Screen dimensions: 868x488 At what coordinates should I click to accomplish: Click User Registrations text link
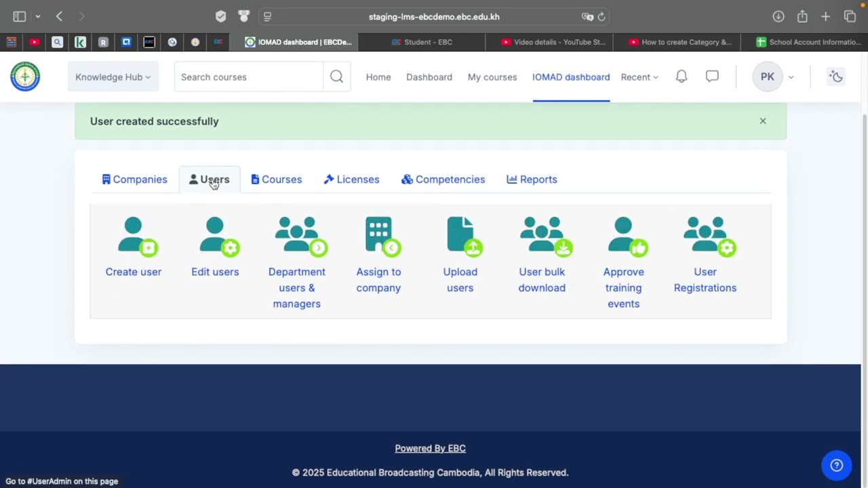click(705, 280)
